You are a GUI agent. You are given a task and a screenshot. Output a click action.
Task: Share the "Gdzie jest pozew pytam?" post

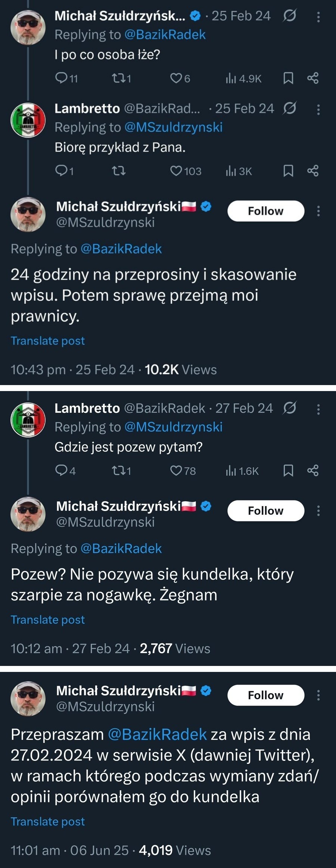click(313, 471)
